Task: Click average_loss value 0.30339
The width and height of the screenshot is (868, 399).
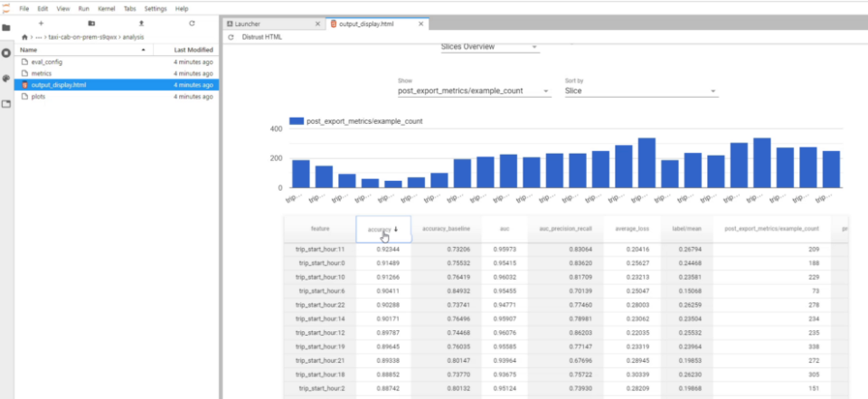Action: coord(637,375)
